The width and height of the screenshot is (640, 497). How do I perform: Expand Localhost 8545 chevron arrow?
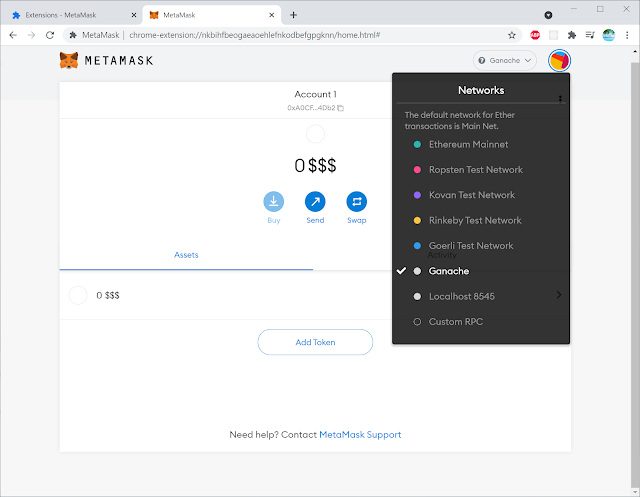559,295
